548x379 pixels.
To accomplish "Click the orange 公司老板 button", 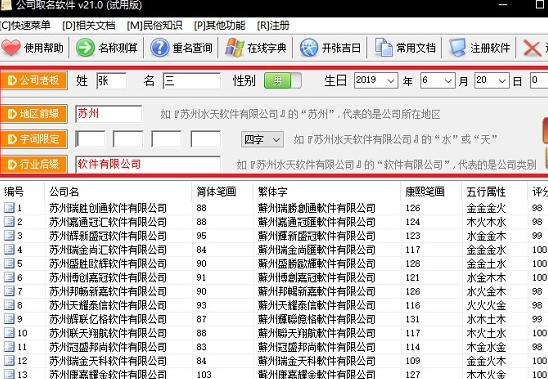I will click(34, 80).
